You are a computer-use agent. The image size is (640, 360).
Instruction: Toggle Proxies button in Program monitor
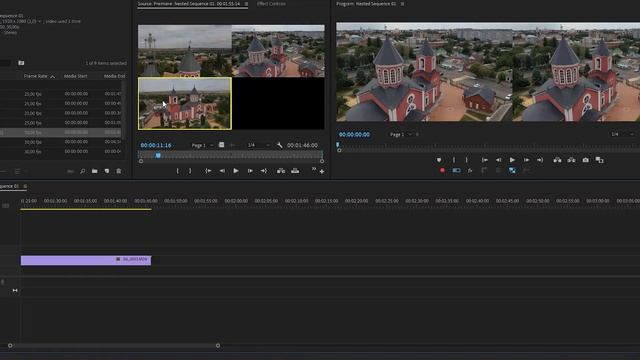click(456, 170)
